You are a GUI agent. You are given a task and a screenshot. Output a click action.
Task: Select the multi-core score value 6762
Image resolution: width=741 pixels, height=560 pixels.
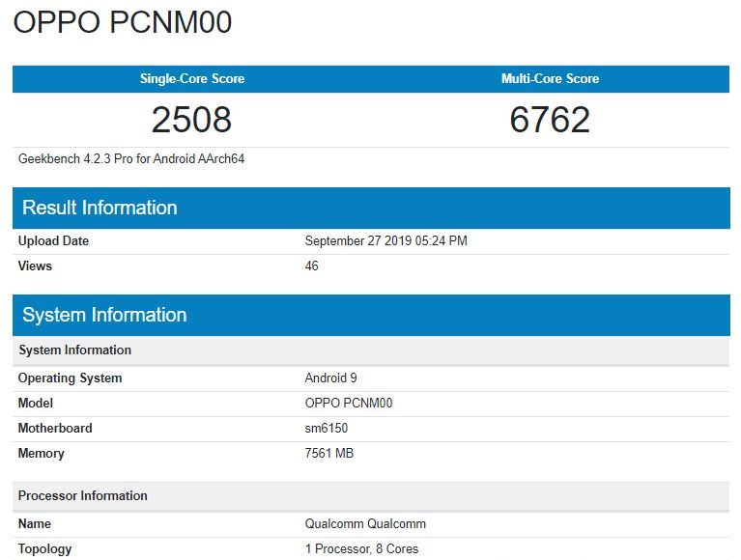pos(550,120)
